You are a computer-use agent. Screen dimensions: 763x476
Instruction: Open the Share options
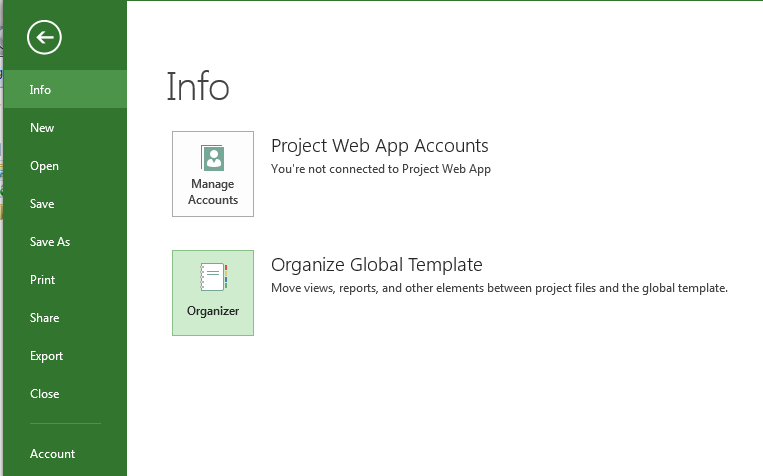point(44,318)
